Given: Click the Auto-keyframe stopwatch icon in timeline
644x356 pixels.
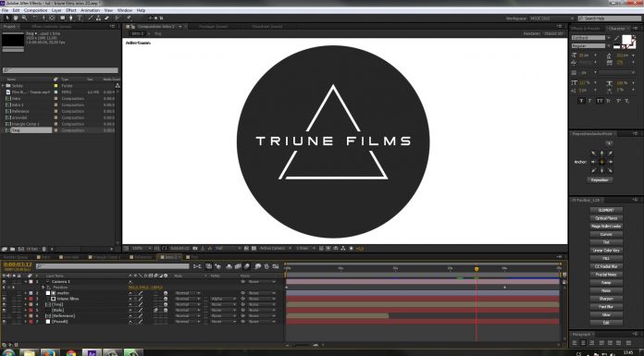Looking at the screenshot, I should click(266, 266).
